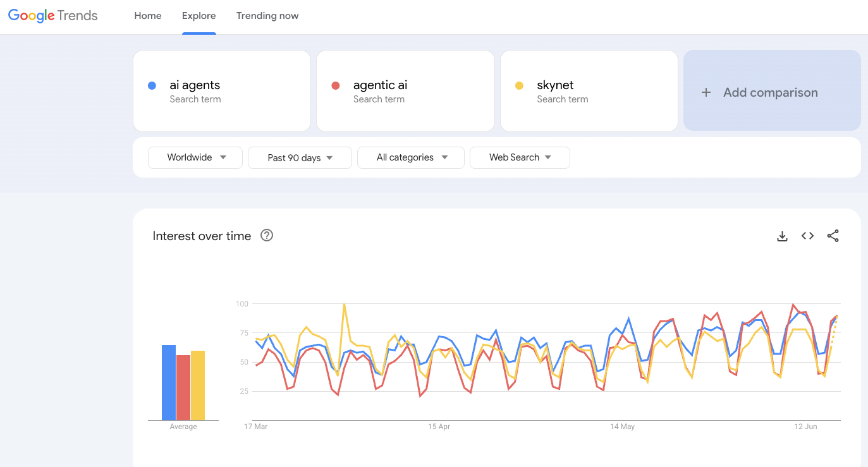868x467 pixels.
Task: Click the red average bar
Action: point(183,387)
